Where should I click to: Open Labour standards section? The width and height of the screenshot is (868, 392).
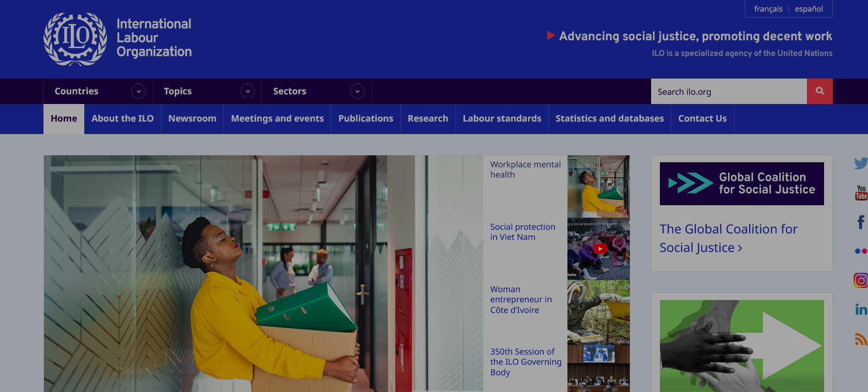[x=502, y=119]
